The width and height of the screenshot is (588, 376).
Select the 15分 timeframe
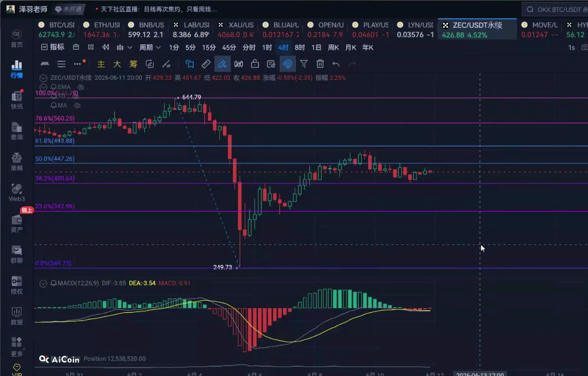pyautogui.click(x=209, y=47)
